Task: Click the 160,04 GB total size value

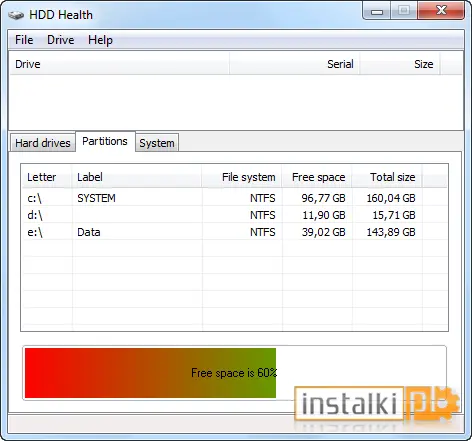Action: 391,198
